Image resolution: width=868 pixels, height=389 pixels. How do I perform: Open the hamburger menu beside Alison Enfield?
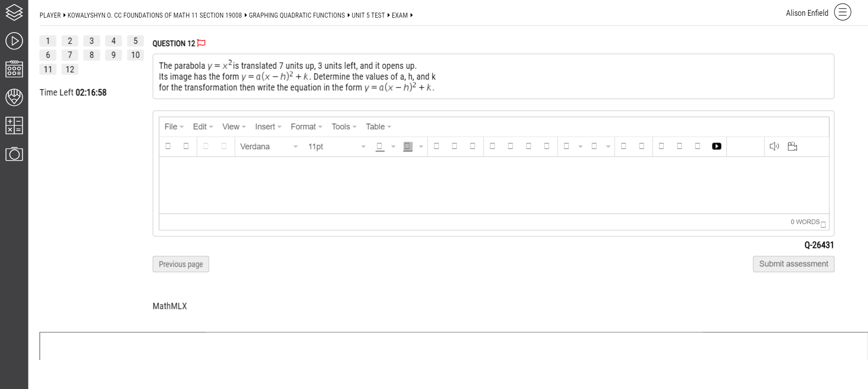click(842, 12)
